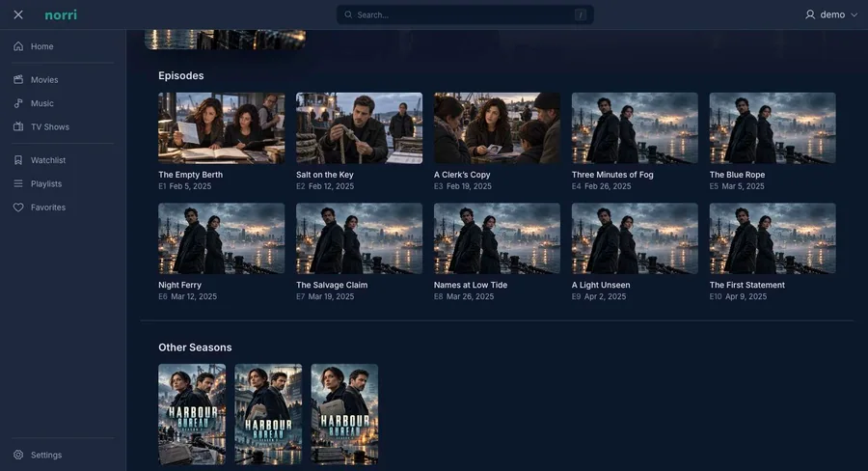The width and height of the screenshot is (868, 471).
Task: Click the 'E5 Mar 5, 2025' date text
Action: tap(738, 186)
